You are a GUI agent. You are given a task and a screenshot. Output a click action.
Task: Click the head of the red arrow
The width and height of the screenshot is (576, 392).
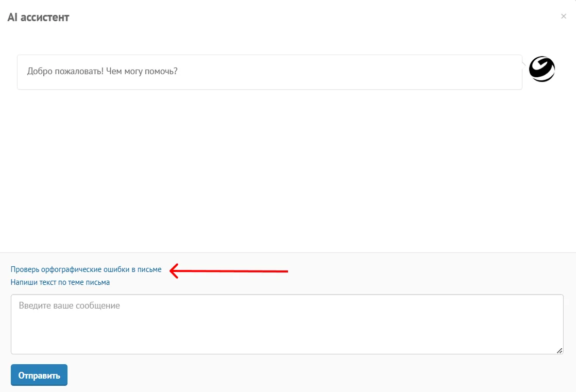click(x=174, y=271)
